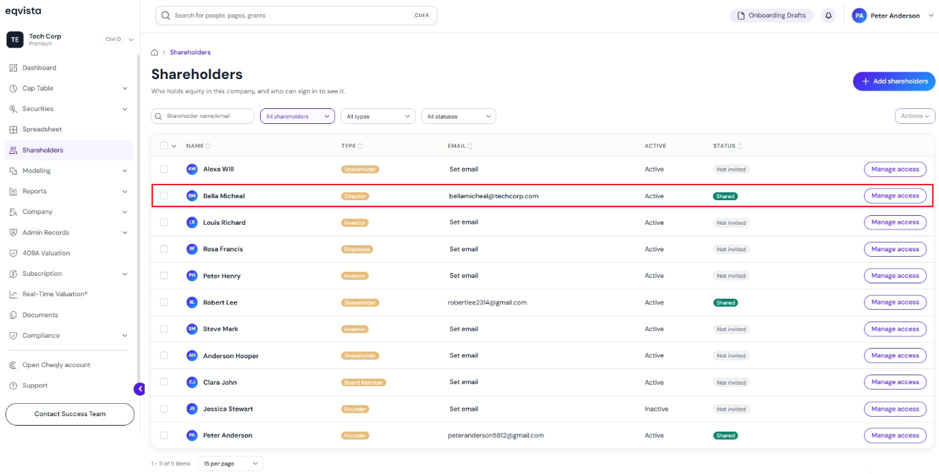Viewport: 939px width, 474px height.
Task: Select Shareholders in the sidebar
Action: [x=68, y=150]
